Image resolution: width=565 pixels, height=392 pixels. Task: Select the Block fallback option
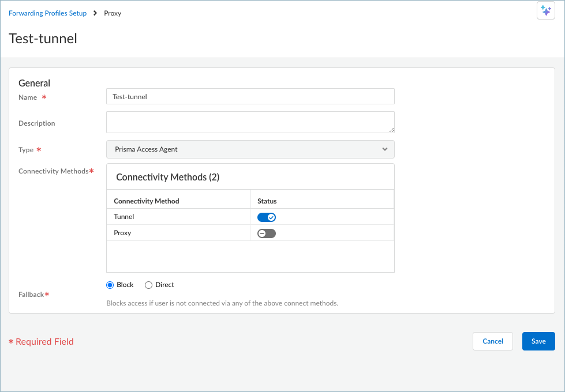pos(110,285)
